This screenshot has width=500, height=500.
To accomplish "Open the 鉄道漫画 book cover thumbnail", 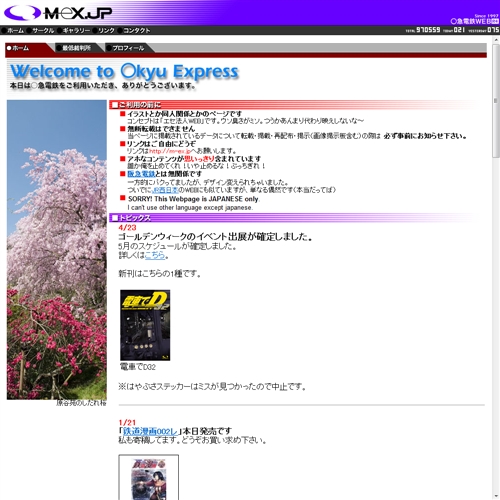I will (x=149, y=477).
